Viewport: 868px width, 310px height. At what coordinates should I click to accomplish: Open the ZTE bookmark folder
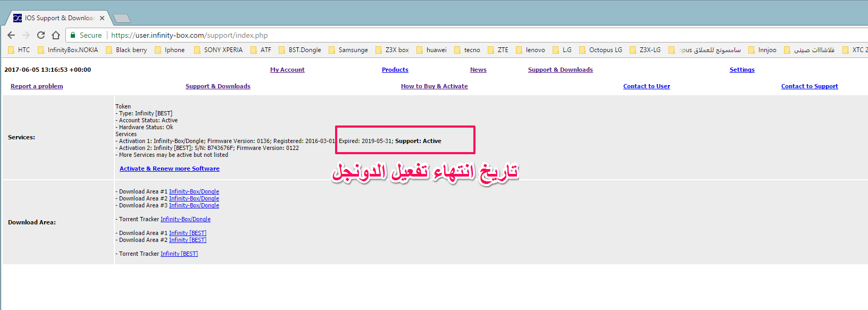(498, 50)
